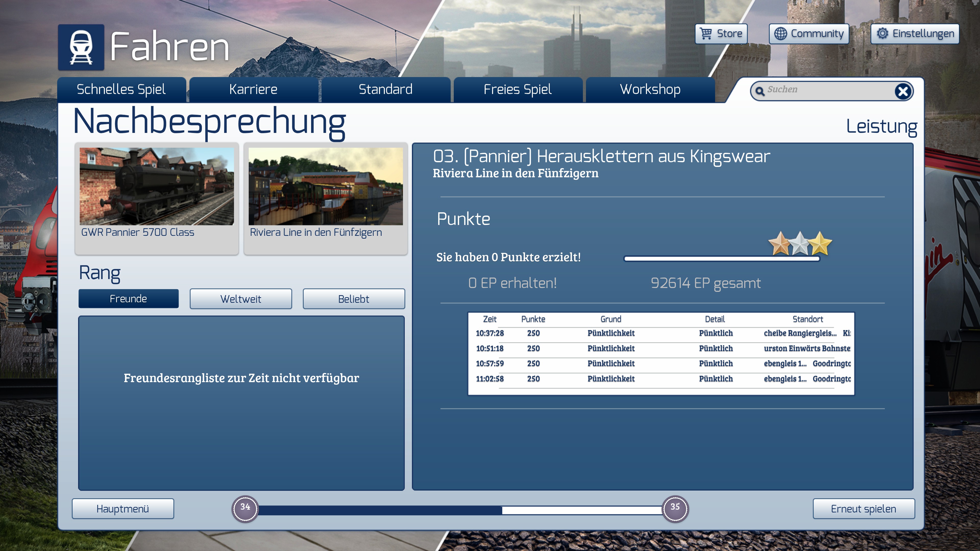Click the Fahren train logo icon
Viewport: 980px width, 551px height.
point(81,47)
